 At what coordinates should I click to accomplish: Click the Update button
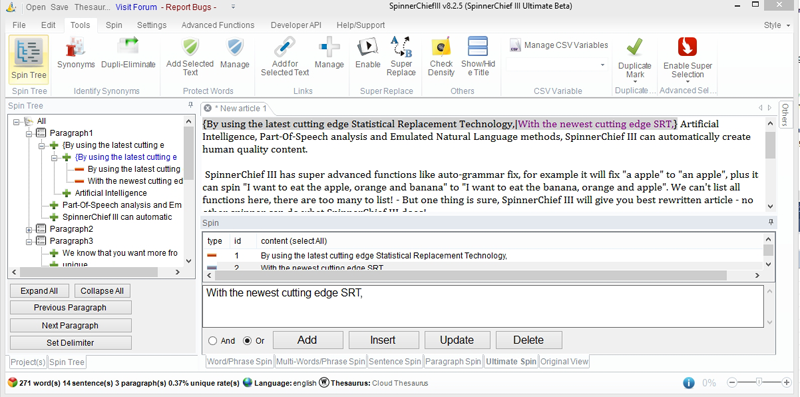click(457, 340)
